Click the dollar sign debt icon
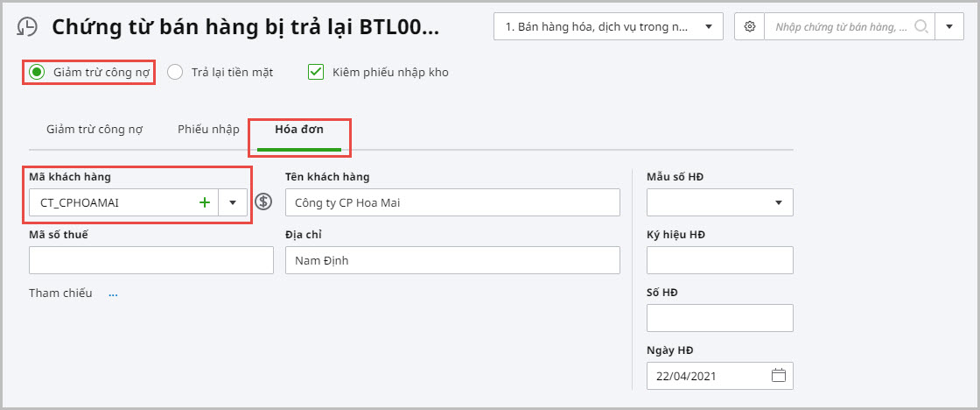Image resolution: width=980 pixels, height=410 pixels. 263,202
